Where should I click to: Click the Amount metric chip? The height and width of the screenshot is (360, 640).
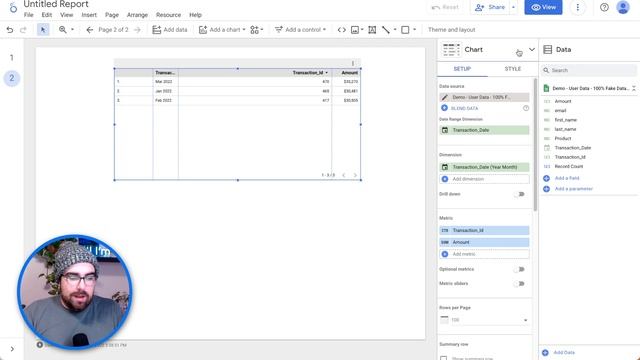pos(484,242)
